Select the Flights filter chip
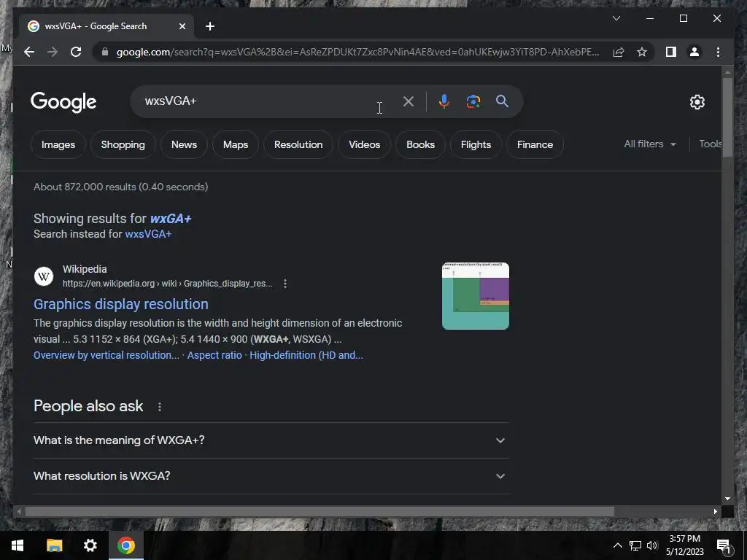 (x=476, y=144)
